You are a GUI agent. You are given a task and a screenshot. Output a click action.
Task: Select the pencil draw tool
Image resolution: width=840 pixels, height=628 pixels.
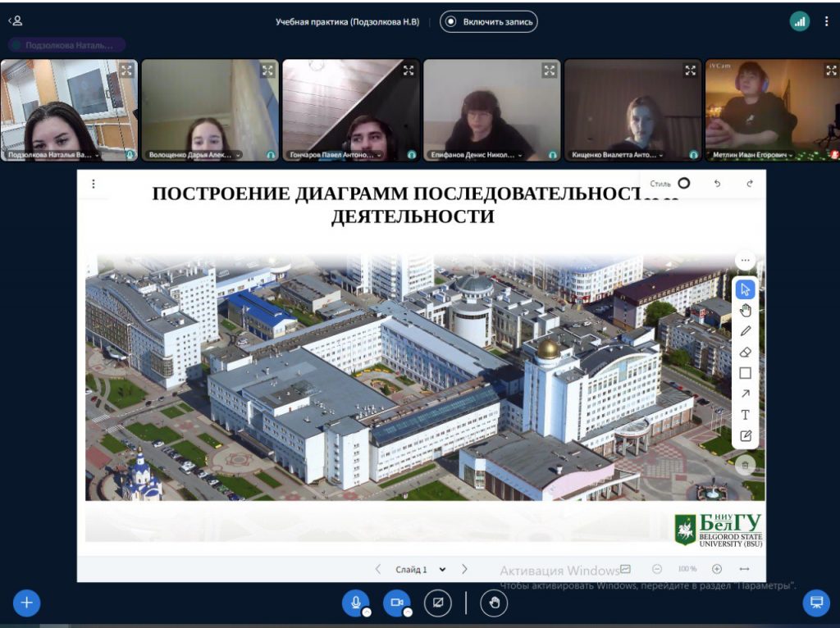tap(745, 331)
